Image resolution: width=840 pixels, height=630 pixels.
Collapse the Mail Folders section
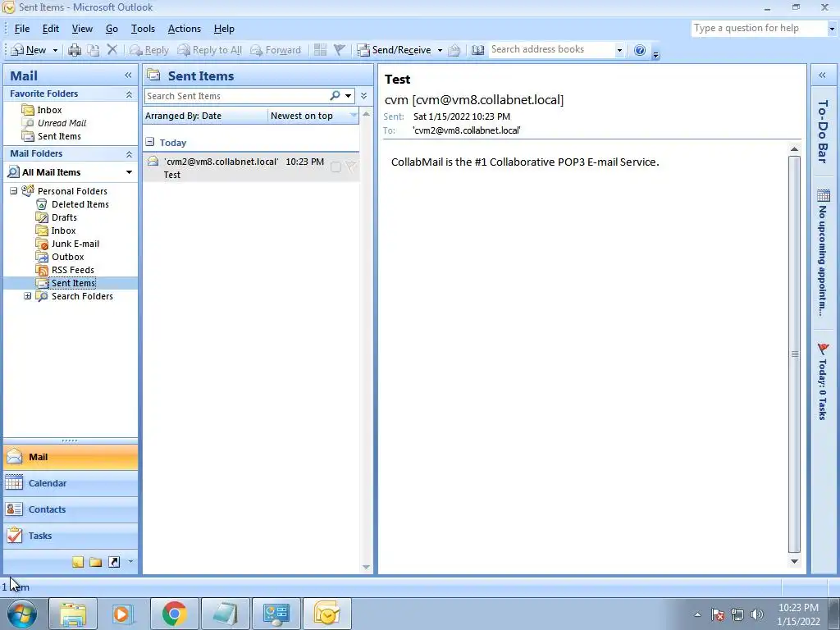129,154
